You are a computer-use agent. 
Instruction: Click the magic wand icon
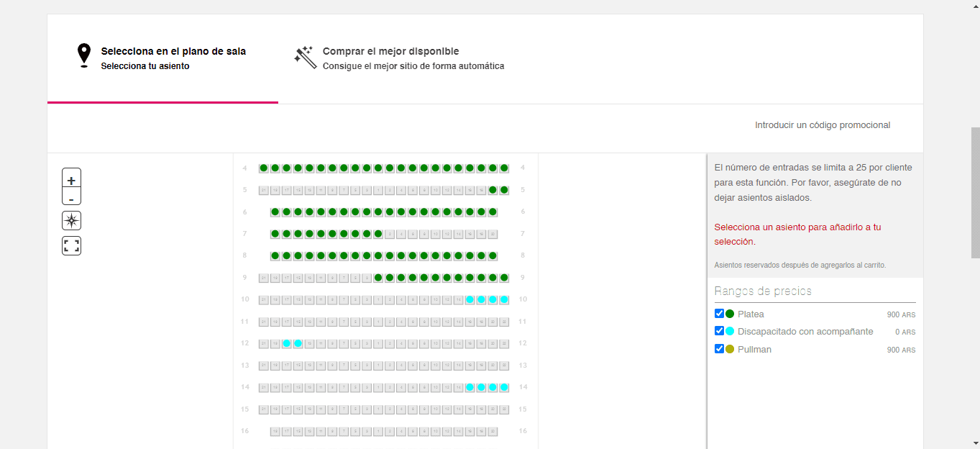click(x=305, y=58)
